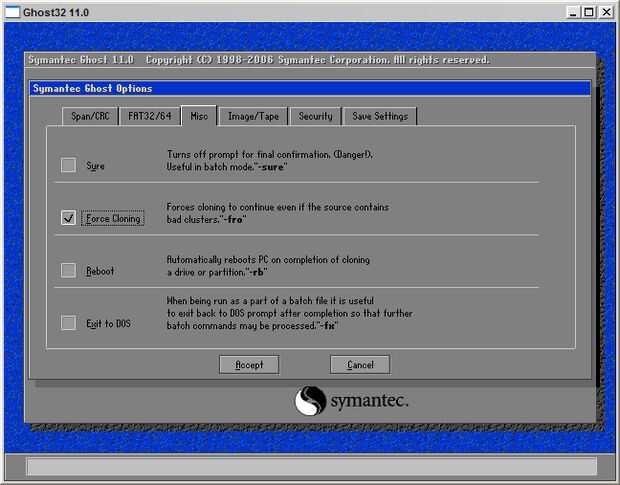Screen dimensions: 620x485
Task: Click the Symantec copyright header text
Action: point(259,60)
